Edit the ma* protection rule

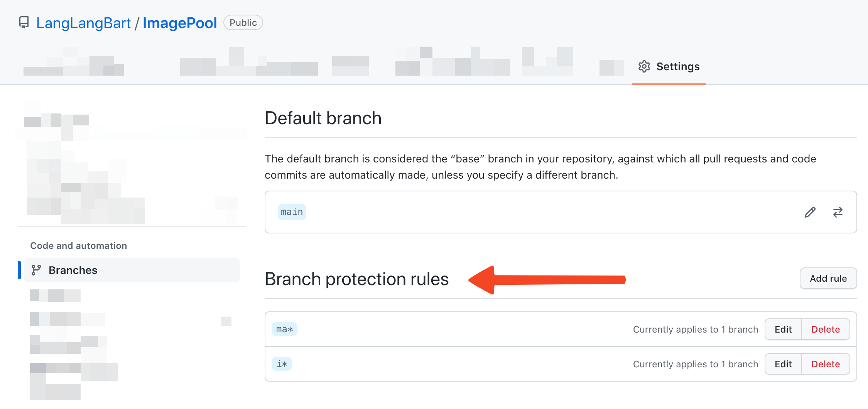[783, 329]
